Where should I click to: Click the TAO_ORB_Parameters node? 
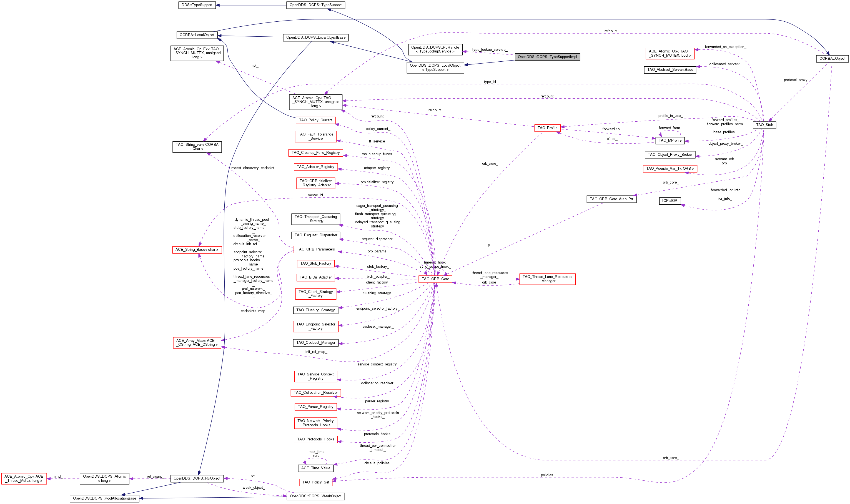[x=315, y=250]
